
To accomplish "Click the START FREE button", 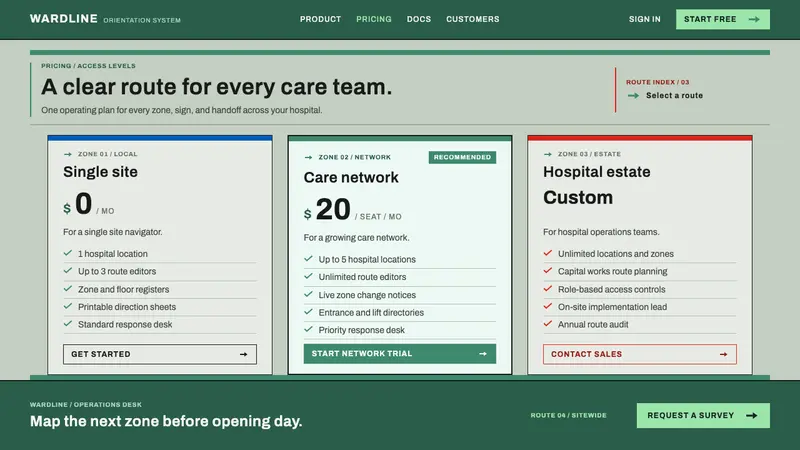I will [x=723, y=19].
